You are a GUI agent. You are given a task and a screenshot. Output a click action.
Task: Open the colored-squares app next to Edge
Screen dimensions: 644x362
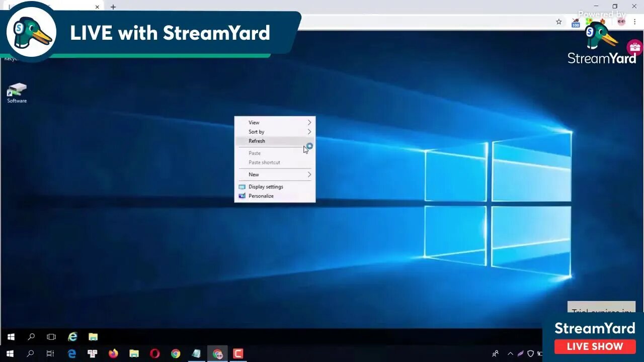point(93,353)
